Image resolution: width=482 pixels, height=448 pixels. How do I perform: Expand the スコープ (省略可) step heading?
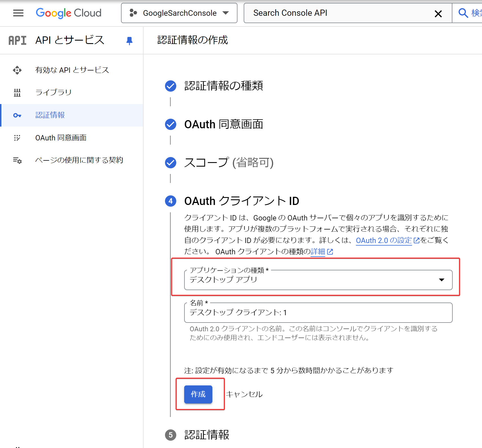coord(229,163)
